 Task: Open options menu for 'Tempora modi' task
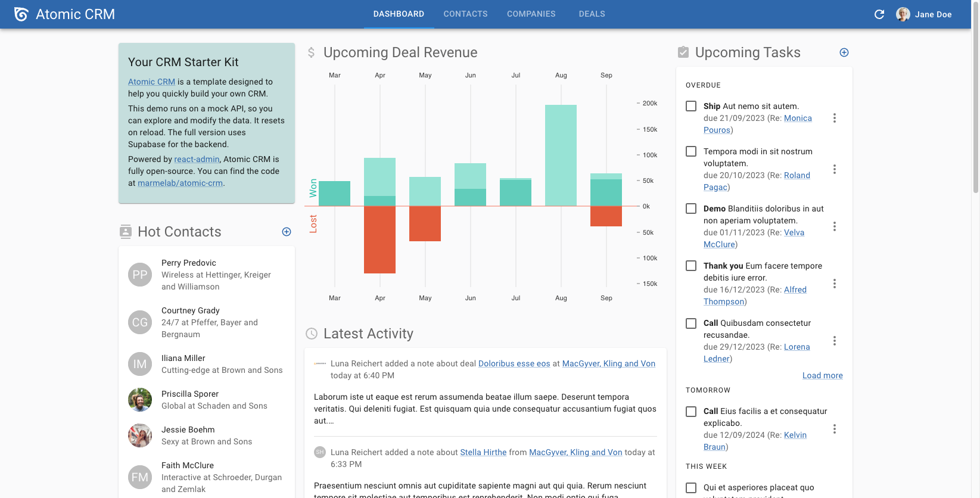point(834,169)
